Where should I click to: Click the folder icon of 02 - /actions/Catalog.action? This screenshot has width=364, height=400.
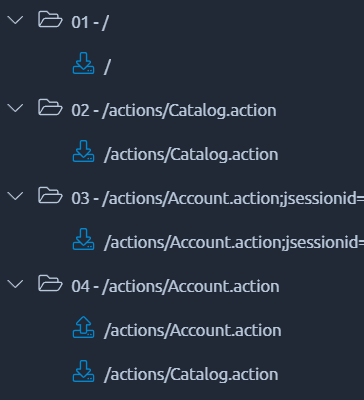pyautogui.click(x=50, y=107)
